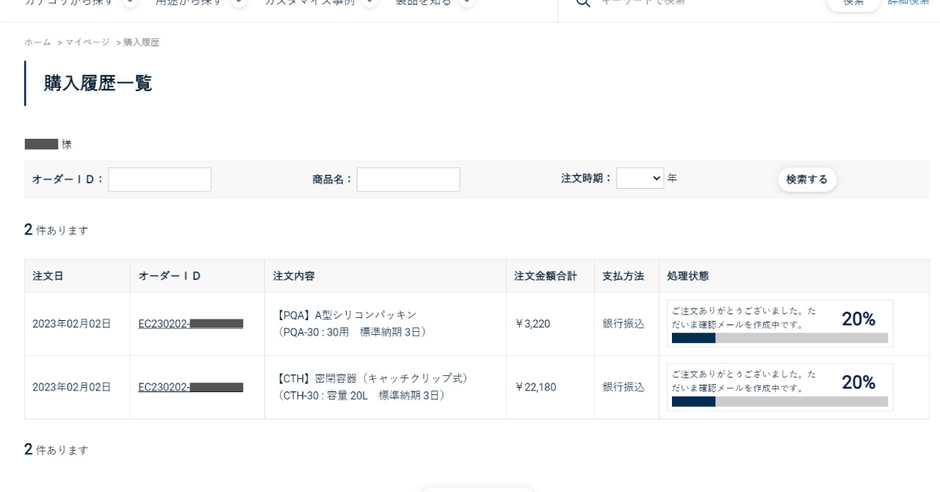Viewport: 940px width, 492px height.
Task: Click the 注文日 column header
Action: (48, 276)
